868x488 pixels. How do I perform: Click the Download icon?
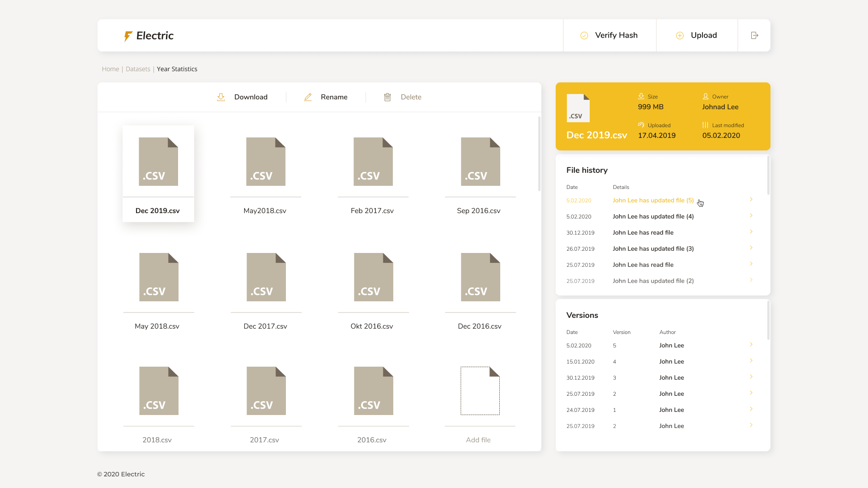[x=221, y=97]
